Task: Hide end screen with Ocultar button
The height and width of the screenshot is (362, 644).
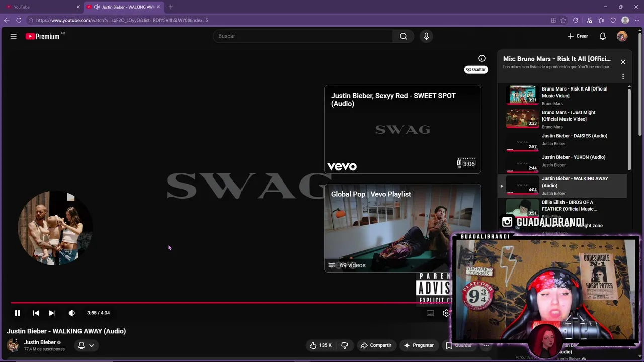Action: [x=476, y=70]
